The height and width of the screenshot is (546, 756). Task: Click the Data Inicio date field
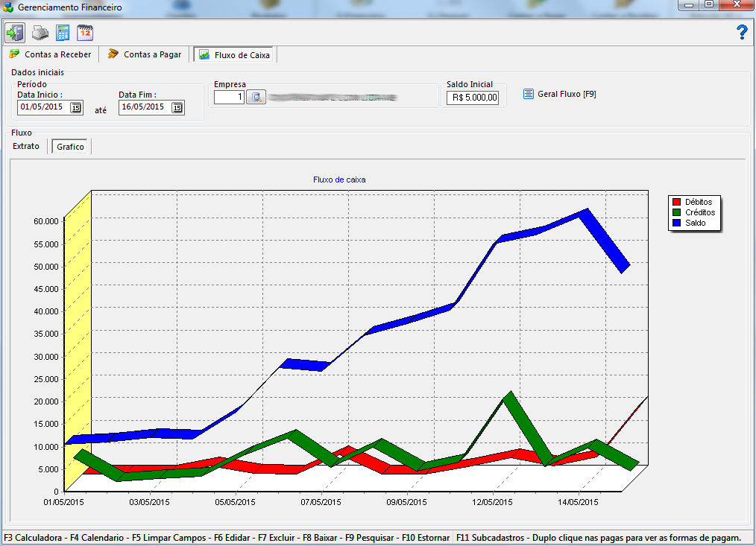click(42, 107)
